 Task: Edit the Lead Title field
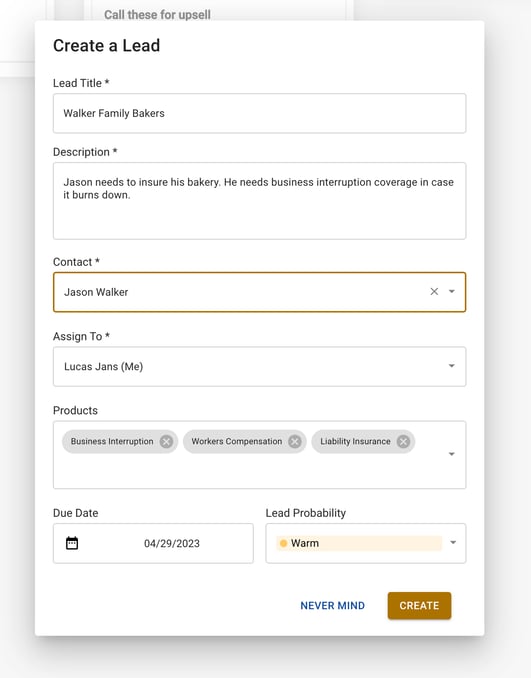coord(259,113)
